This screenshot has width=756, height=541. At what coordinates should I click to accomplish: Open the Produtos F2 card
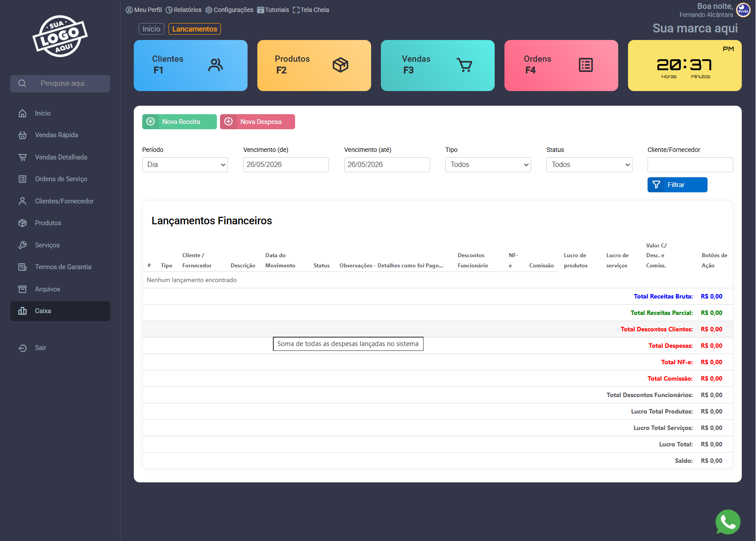(314, 66)
